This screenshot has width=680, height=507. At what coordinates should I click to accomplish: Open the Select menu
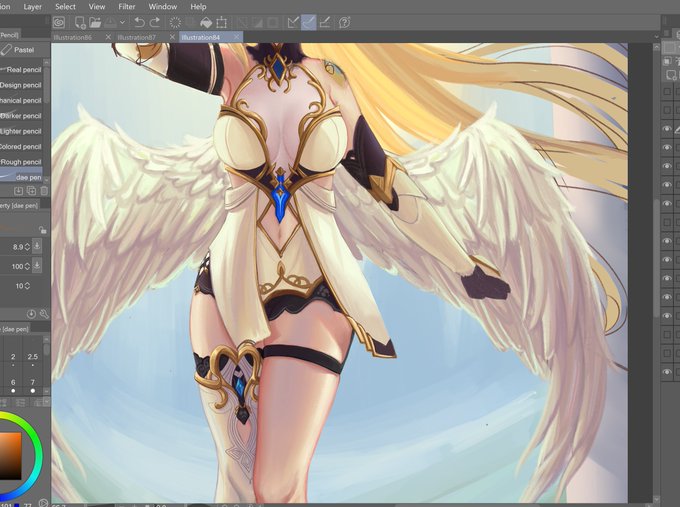(x=65, y=7)
